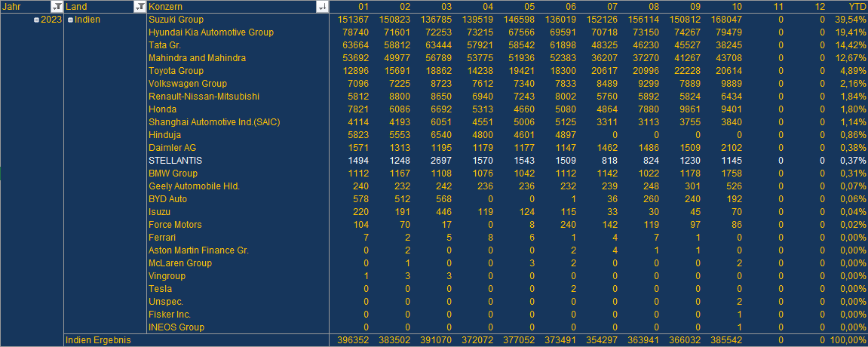Select the Suzuki Group row label
The width and height of the screenshot is (868, 347).
pos(176,20)
